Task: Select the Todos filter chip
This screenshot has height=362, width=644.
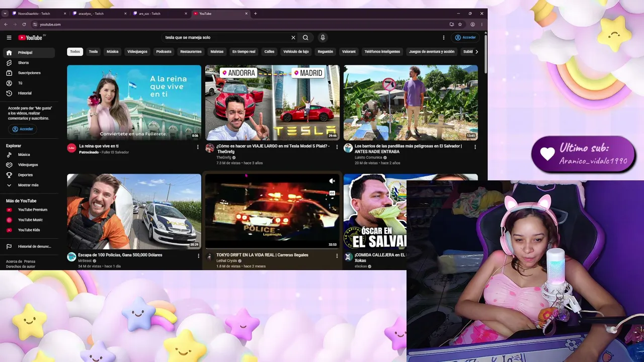Action: coord(75,52)
